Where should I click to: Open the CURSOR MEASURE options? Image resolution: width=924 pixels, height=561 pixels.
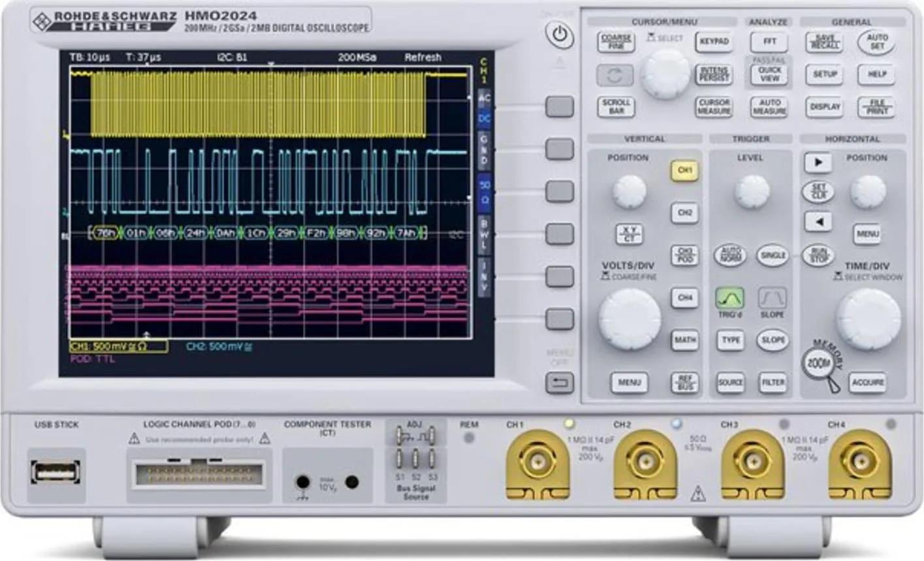click(x=714, y=107)
